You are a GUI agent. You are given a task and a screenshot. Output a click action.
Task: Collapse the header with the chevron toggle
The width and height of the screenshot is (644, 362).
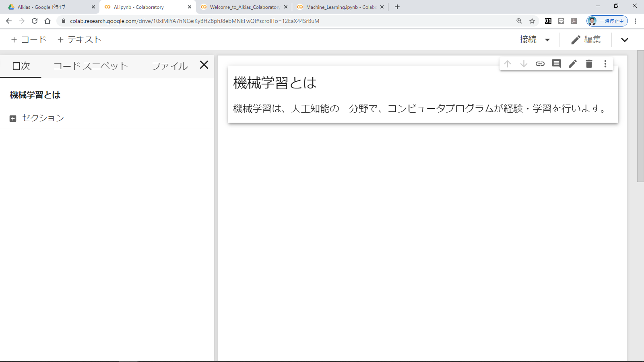click(624, 40)
